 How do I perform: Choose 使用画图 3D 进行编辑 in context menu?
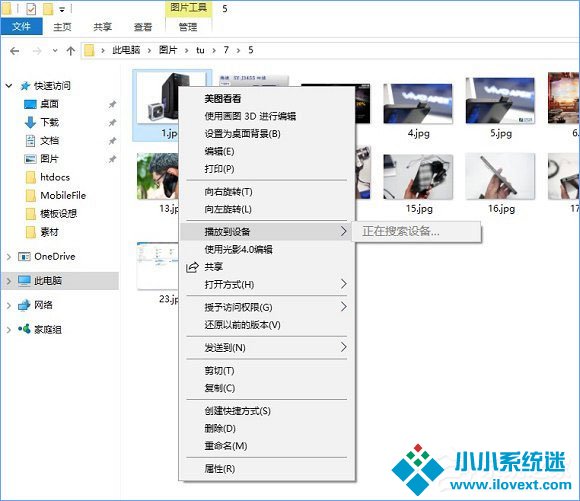[266, 116]
